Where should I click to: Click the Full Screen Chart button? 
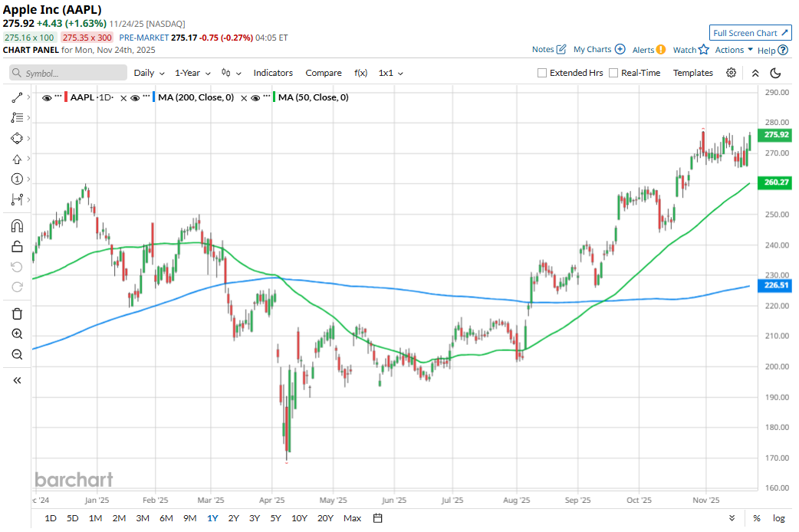(750, 33)
